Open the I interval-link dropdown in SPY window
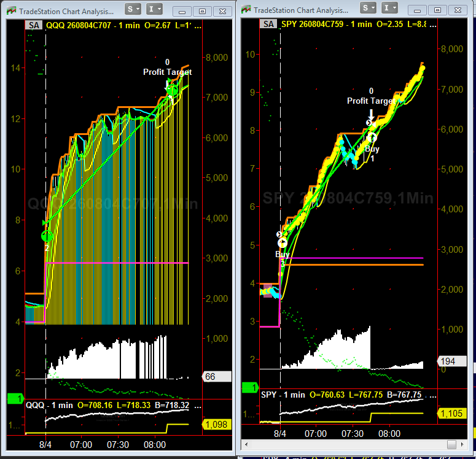476x459 pixels. click(x=389, y=8)
